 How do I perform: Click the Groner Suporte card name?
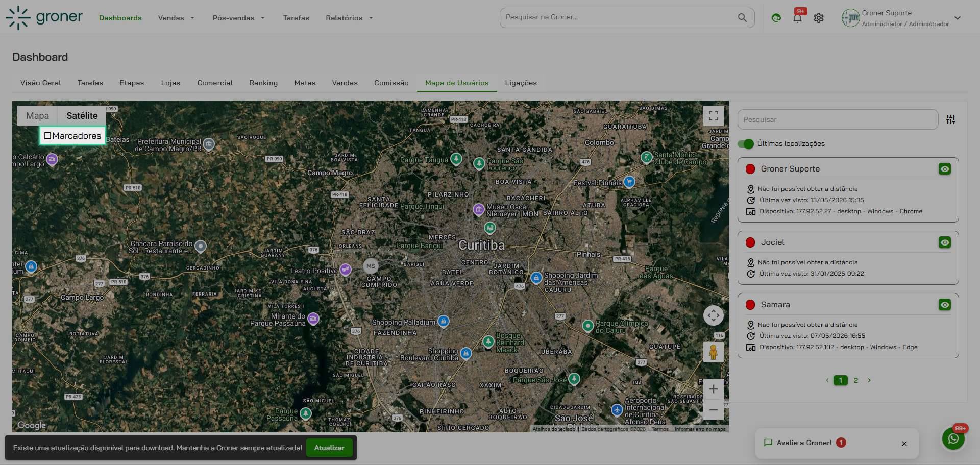pyautogui.click(x=790, y=169)
